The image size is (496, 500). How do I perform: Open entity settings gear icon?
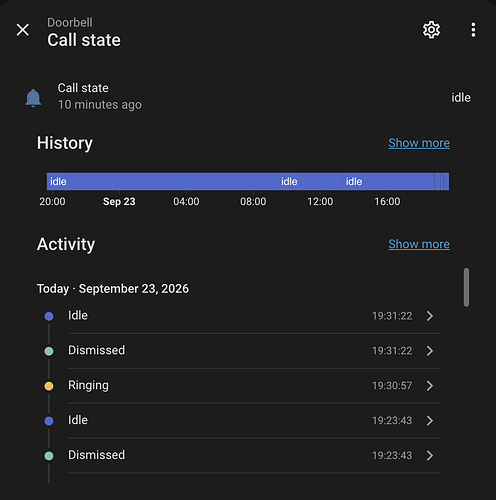[431, 30]
